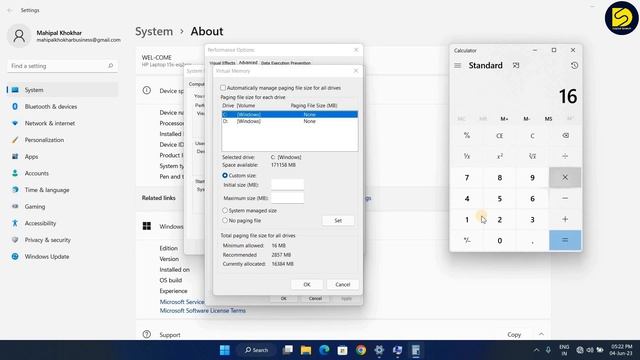This screenshot has width=640, height=360.
Task: Click the M+ memory add key
Action: click(504, 119)
